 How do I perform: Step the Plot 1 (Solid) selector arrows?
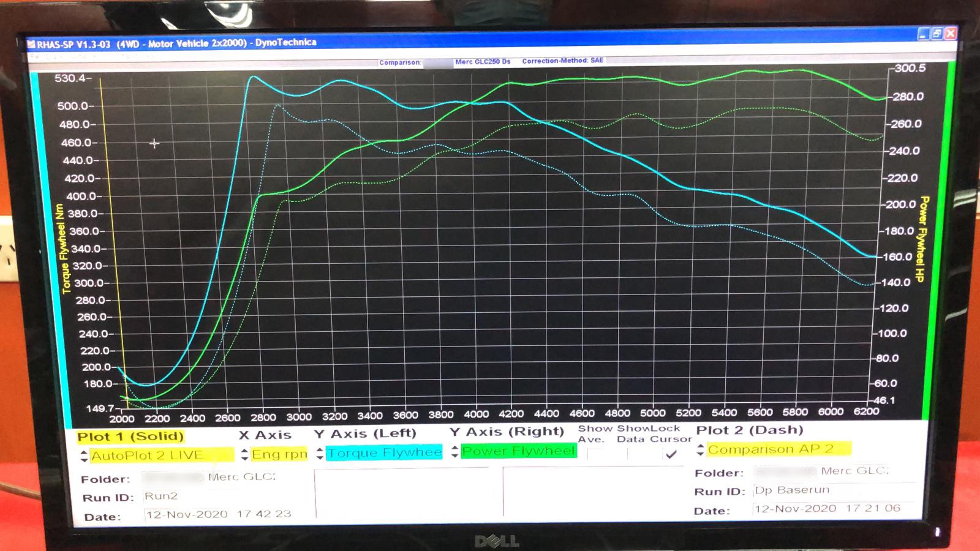(84, 456)
